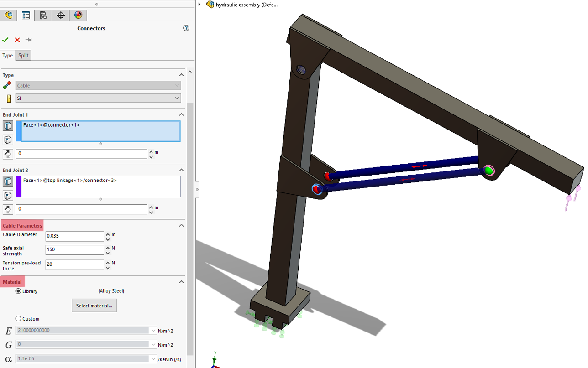This screenshot has width=588, height=368.
Task: Switch to the Type tab
Action: click(x=8, y=56)
